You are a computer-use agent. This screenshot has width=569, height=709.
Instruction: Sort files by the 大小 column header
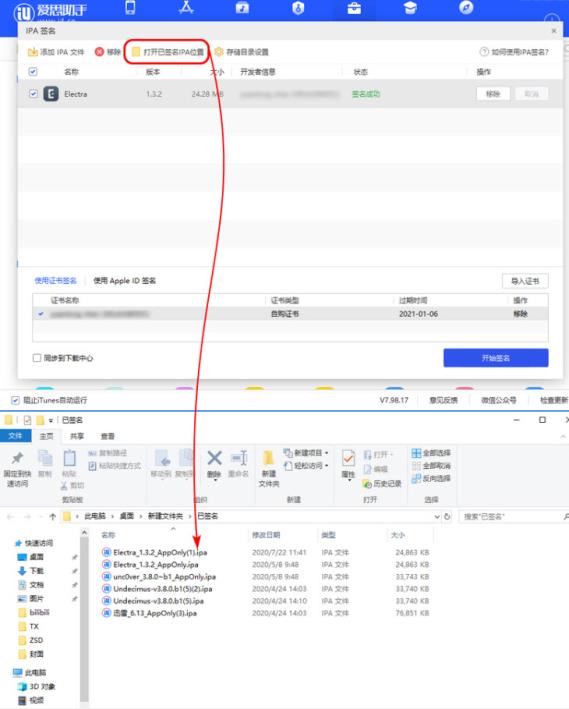[x=398, y=535]
